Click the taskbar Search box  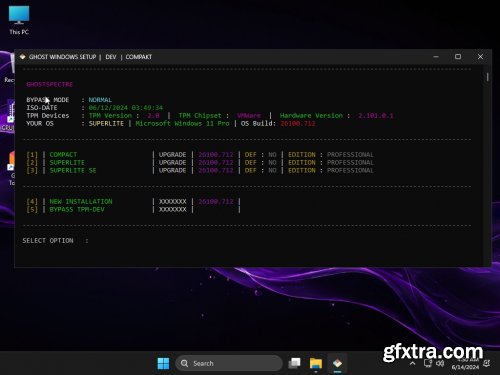[x=229, y=363]
